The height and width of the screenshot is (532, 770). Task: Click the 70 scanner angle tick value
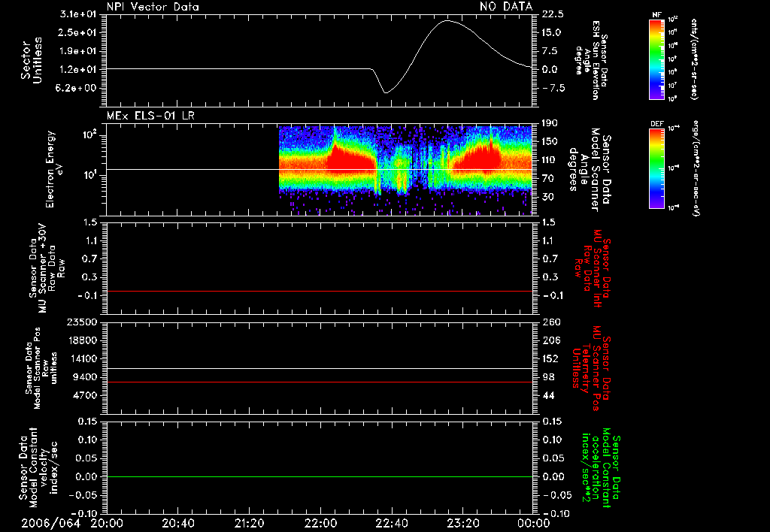tap(548, 179)
